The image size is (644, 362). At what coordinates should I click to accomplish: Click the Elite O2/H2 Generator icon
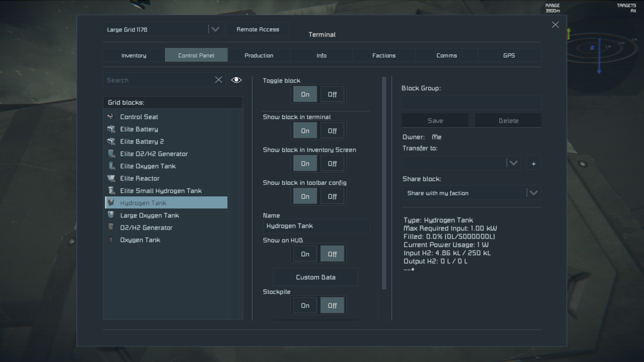point(111,154)
